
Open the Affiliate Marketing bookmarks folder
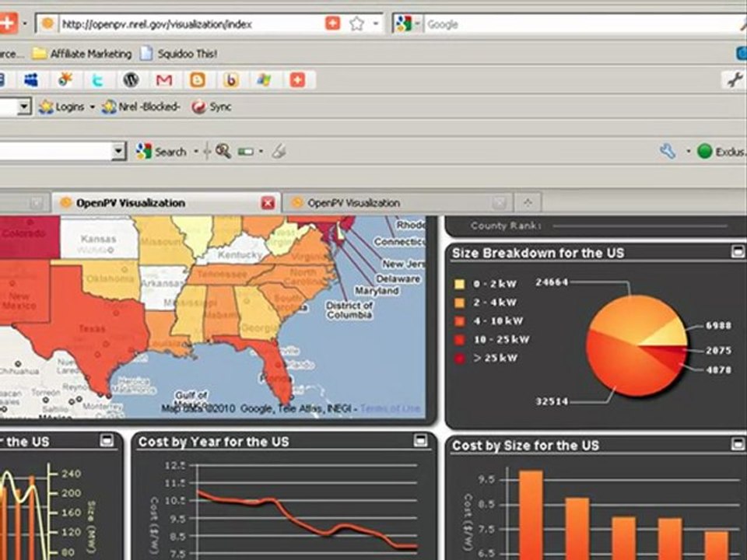(x=82, y=54)
